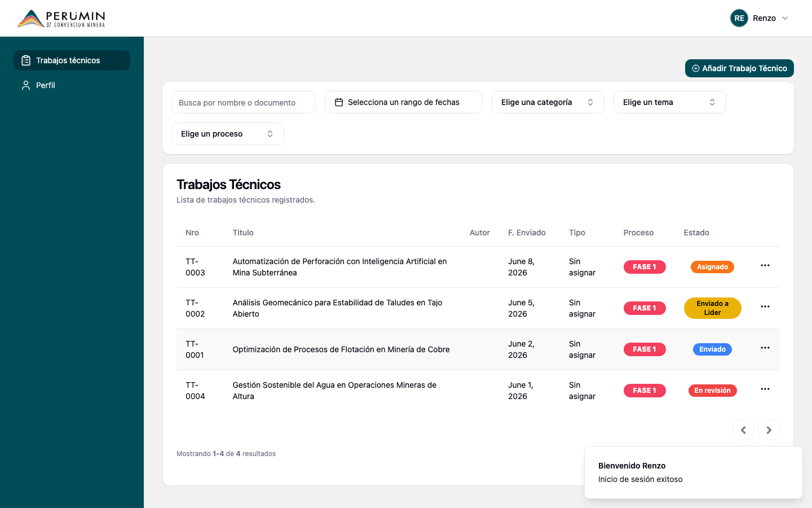Go to the next results page arrow
This screenshot has width=812, height=508.
[769, 430]
